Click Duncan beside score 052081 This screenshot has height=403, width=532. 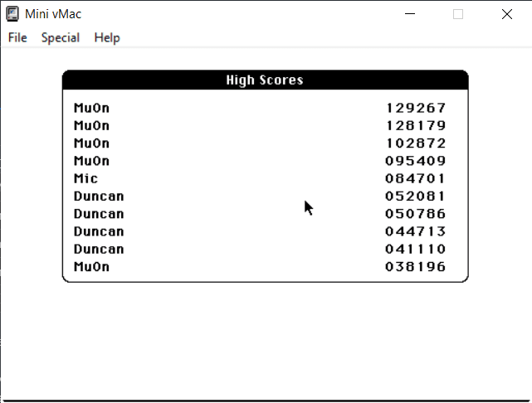pyautogui.click(x=99, y=197)
